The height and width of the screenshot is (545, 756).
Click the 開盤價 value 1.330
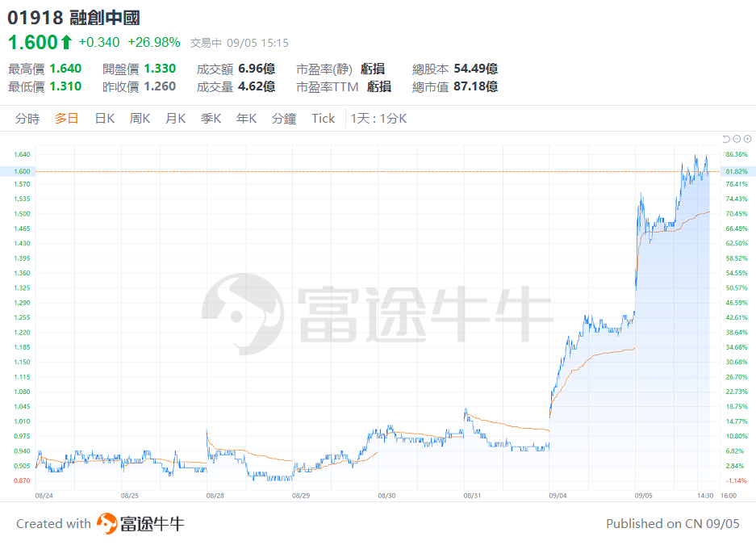tap(160, 69)
